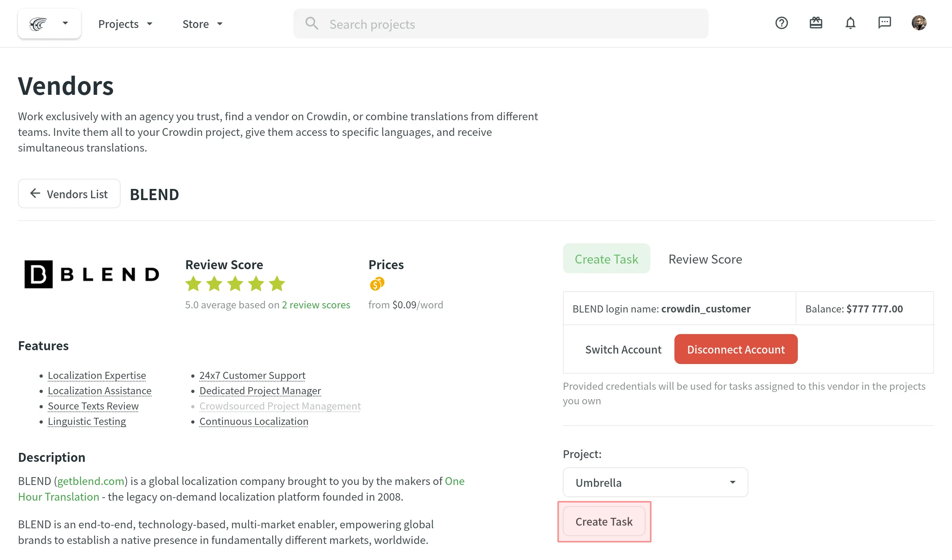
Task: Click Source Texts Review feature
Action: (93, 406)
